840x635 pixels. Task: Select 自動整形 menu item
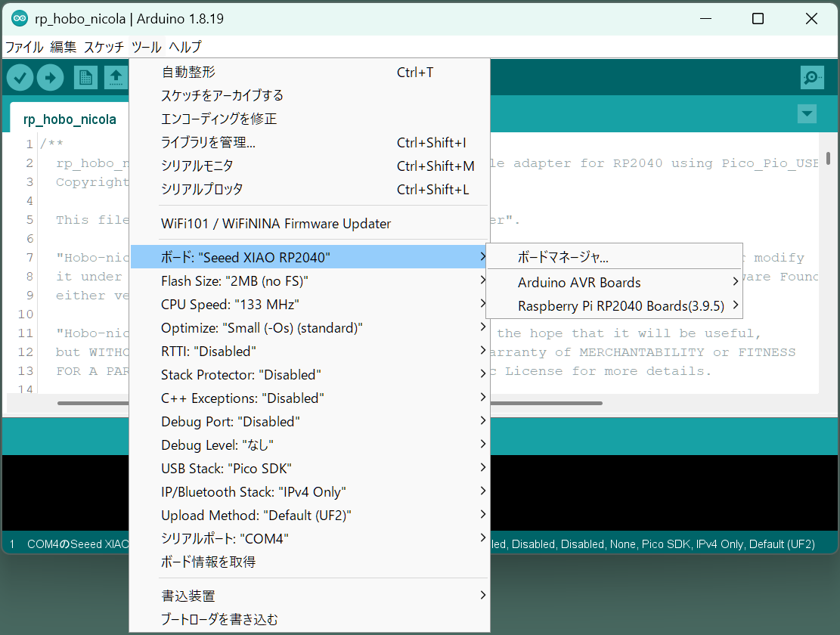pyautogui.click(x=188, y=73)
